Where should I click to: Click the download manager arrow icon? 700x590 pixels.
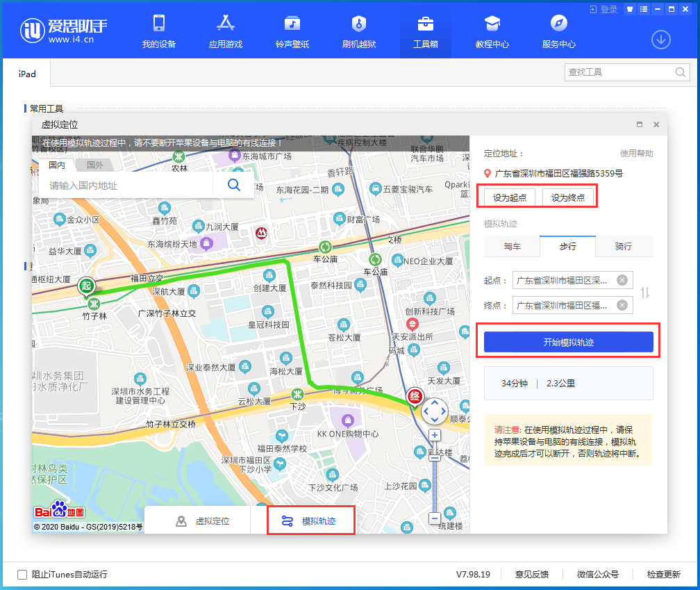660,40
